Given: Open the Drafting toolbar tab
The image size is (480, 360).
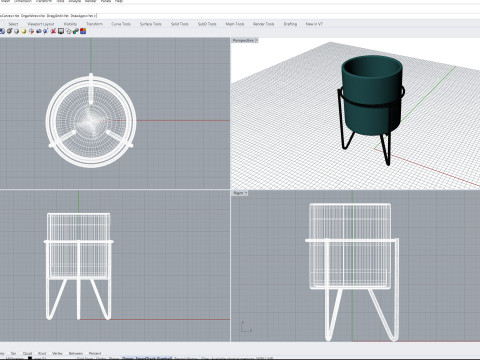Looking at the screenshot, I should pyautogui.click(x=290, y=24).
